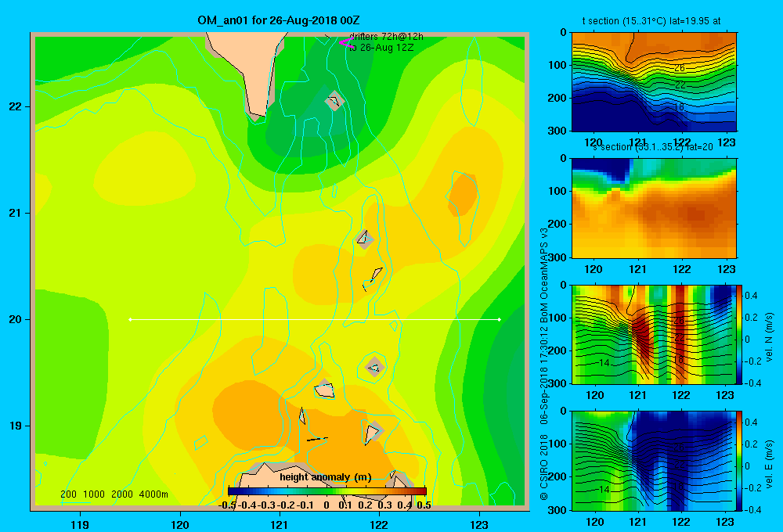Screen dimensions: 783x532
Task: Click the orange high anomaly patch near 122.8E, 21.2N
Action: pyautogui.click(x=463, y=195)
